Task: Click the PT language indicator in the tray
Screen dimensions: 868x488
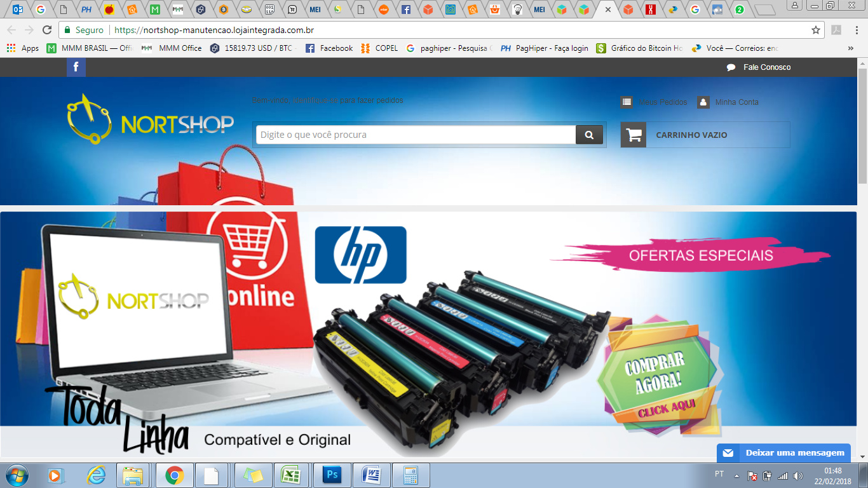Action: 719,474
